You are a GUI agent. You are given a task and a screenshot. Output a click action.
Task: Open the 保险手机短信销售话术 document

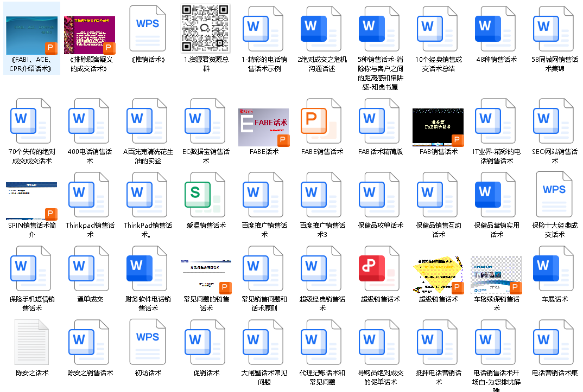(31, 268)
